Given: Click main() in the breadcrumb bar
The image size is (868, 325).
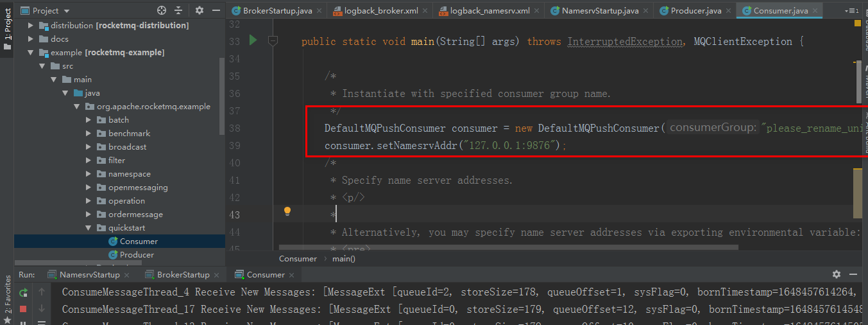Looking at the screenshot, I should click(x=344, y=258).
